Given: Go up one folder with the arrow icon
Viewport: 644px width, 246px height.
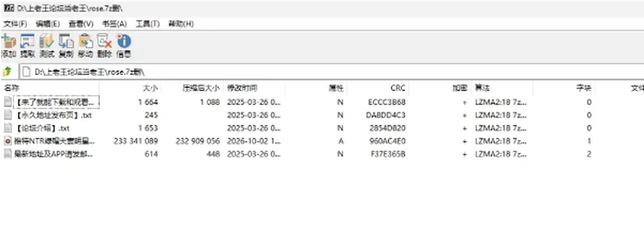Looking at the screenshot, I should pos(7,72).
